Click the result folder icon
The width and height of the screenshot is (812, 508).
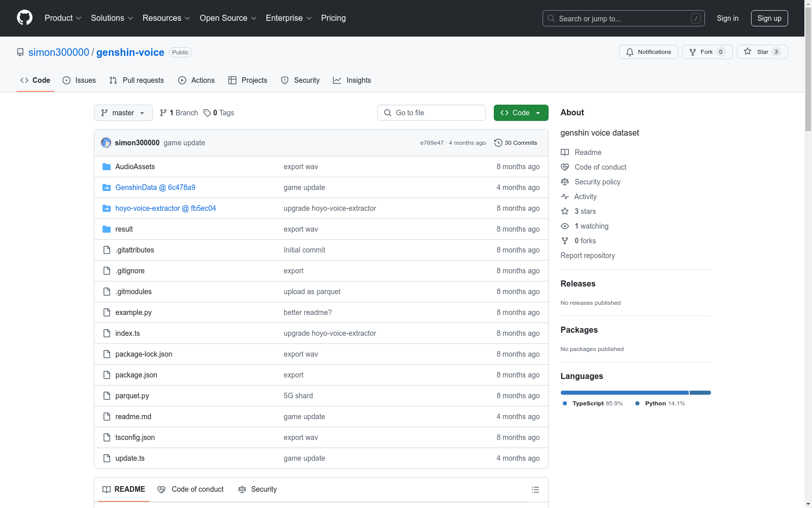(107, 229)
